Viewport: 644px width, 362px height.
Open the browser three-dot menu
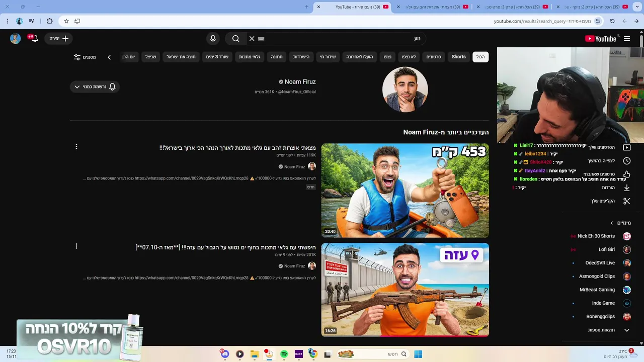coord(7,21)
